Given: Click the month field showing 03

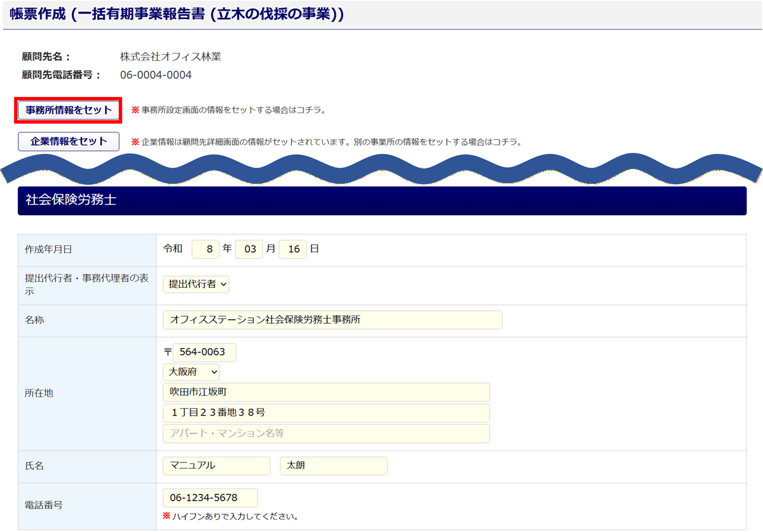Looking at the screenshot, I should [x=249, y=249].
